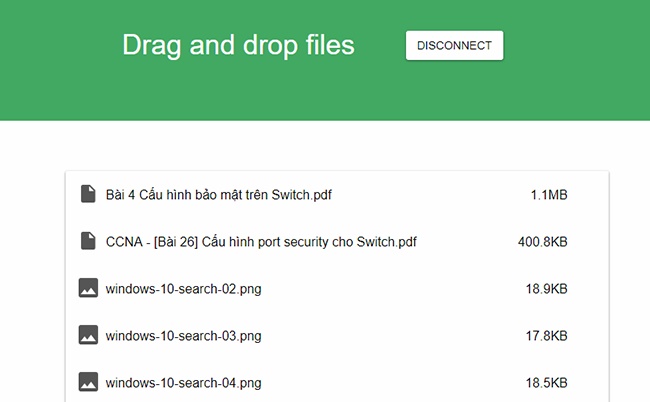Click the green drop zone right of DISCONNECT
Screen dimensions: 650x402
click(576, 46)
